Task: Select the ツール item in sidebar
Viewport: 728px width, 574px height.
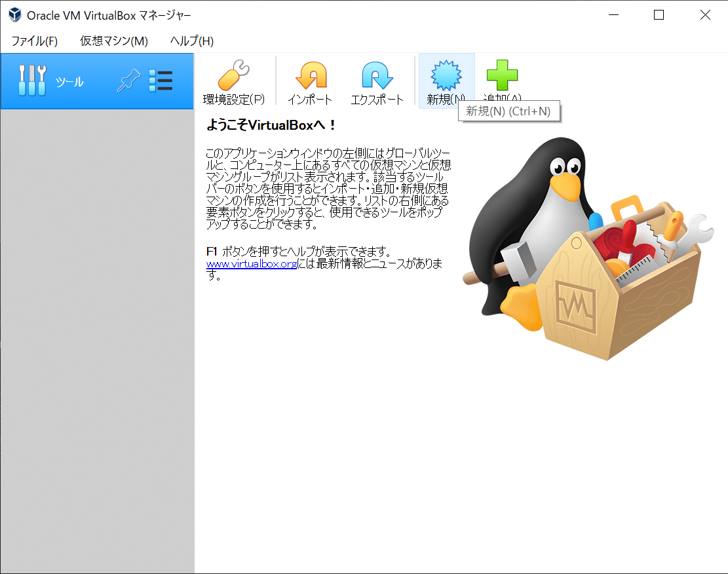Action: click(x=97, y=81)
